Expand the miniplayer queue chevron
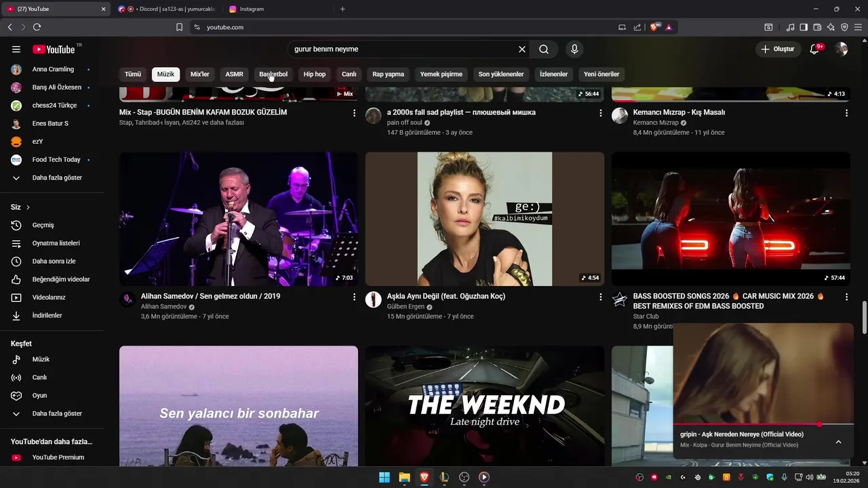 point(838,442)
